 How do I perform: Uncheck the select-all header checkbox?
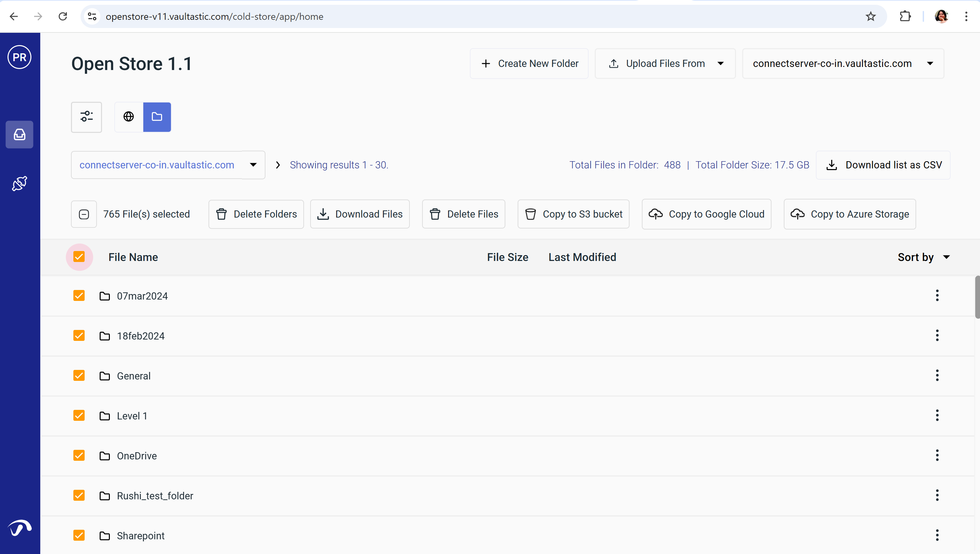tap(79, 257)
